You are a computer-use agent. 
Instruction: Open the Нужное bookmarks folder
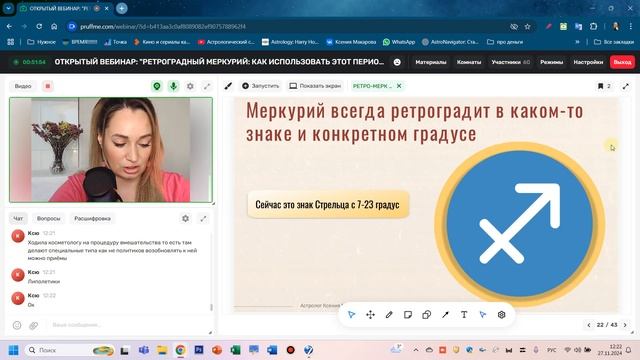coord(41,42)
